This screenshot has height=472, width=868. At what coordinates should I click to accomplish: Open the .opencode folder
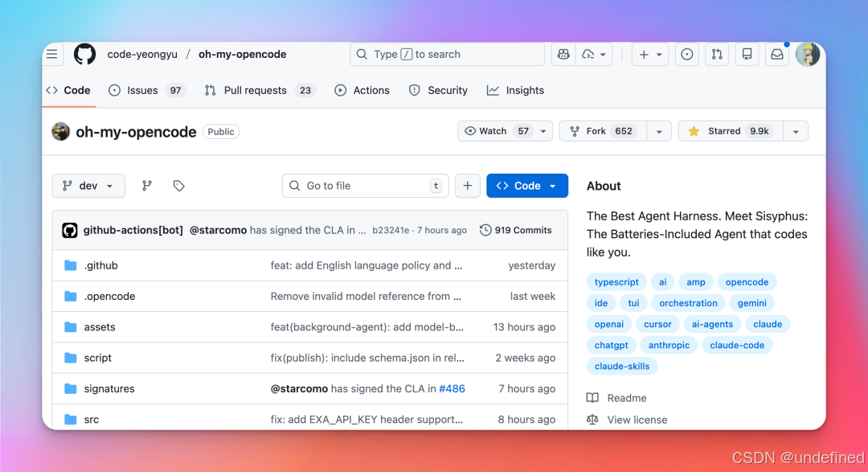pyautogui.click(x=109, y=297)
